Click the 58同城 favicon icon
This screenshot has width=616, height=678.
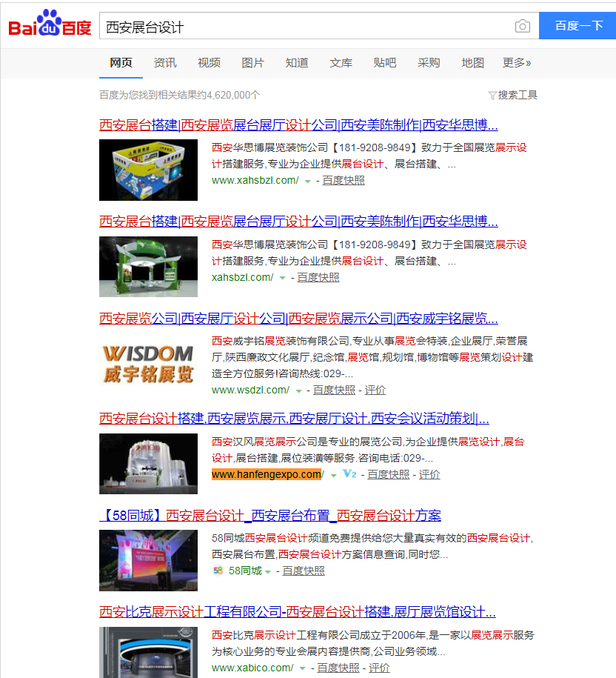coord(218,571)
